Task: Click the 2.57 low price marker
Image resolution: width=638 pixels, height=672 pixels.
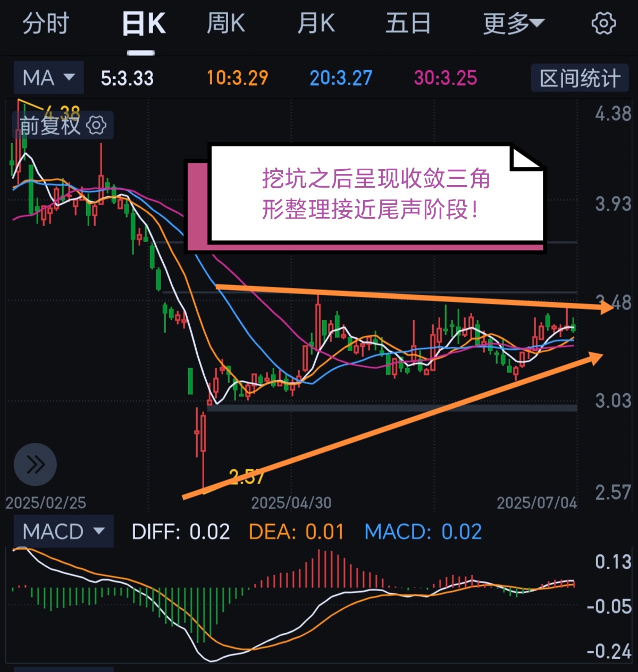Action: [246, 476]
